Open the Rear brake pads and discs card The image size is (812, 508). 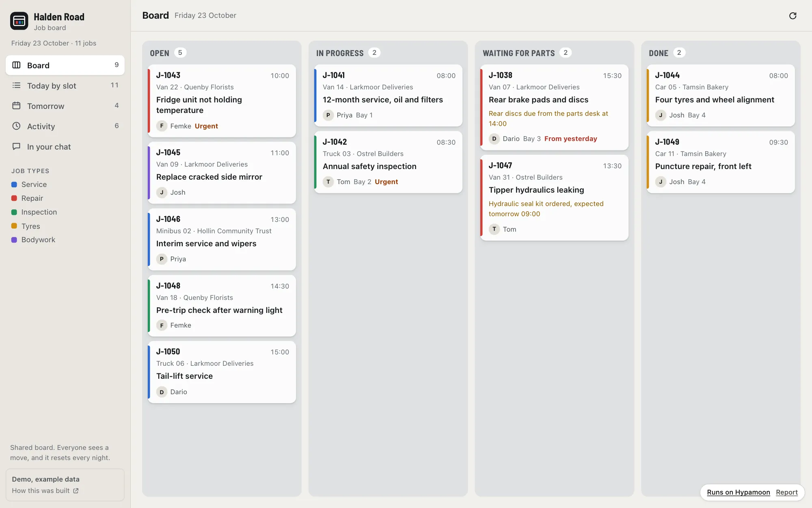[x=554, y=107]
